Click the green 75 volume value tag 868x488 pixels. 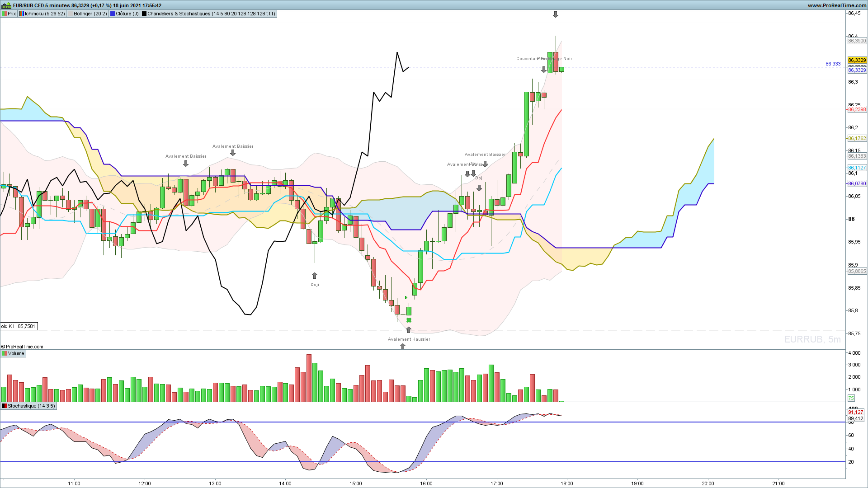[851, 398]
